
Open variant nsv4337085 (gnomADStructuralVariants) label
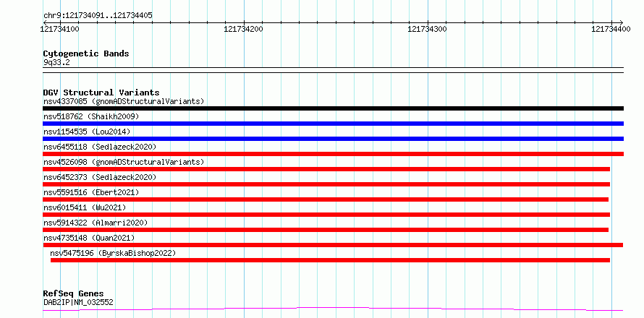[124, 101]
